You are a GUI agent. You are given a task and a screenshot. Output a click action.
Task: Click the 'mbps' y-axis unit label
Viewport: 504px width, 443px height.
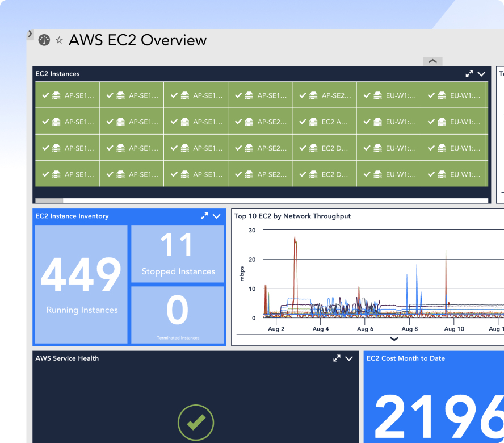point(242,274)
